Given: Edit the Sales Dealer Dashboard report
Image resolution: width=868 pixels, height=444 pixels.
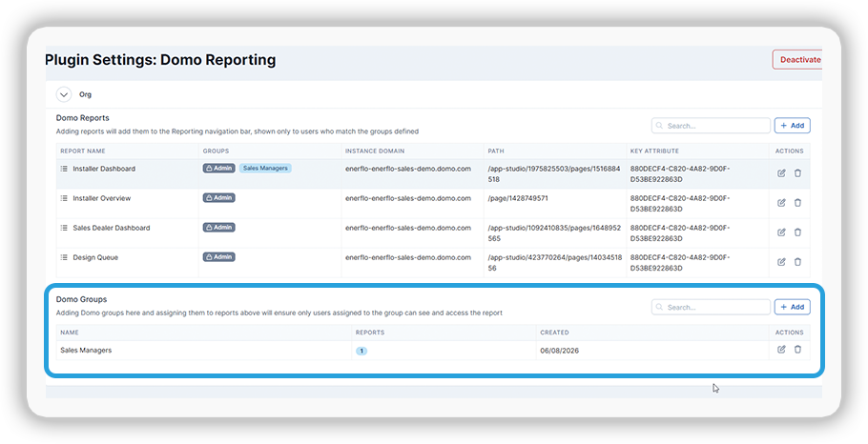Looking at the screenshot, I should click(x=781, y=232).
